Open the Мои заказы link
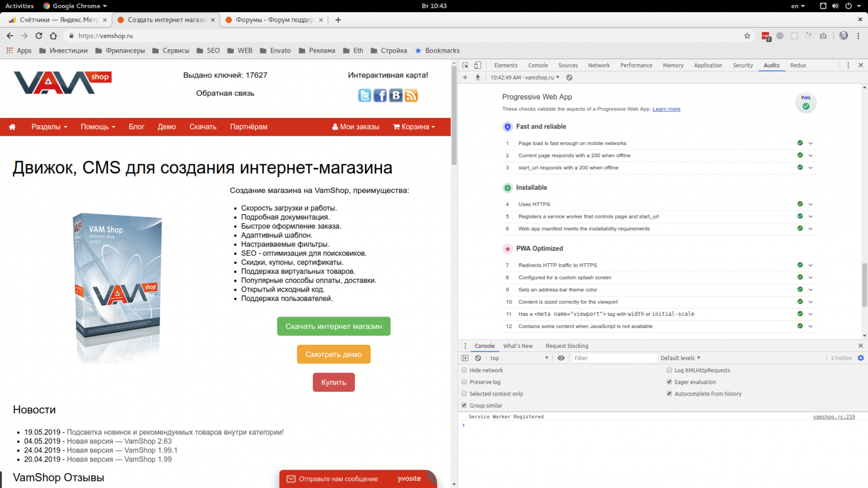 [355, 127]
